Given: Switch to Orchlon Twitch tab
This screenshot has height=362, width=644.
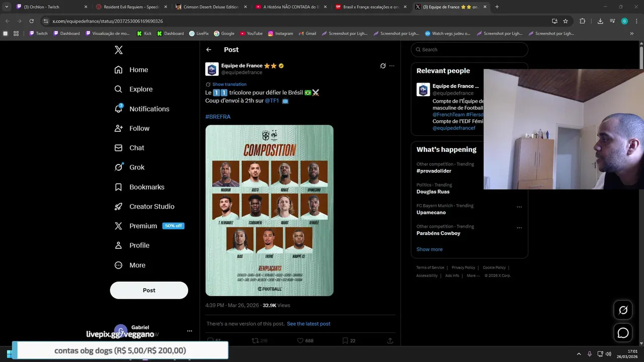Looking at the screenshot, I should click(x=51, y=7).
